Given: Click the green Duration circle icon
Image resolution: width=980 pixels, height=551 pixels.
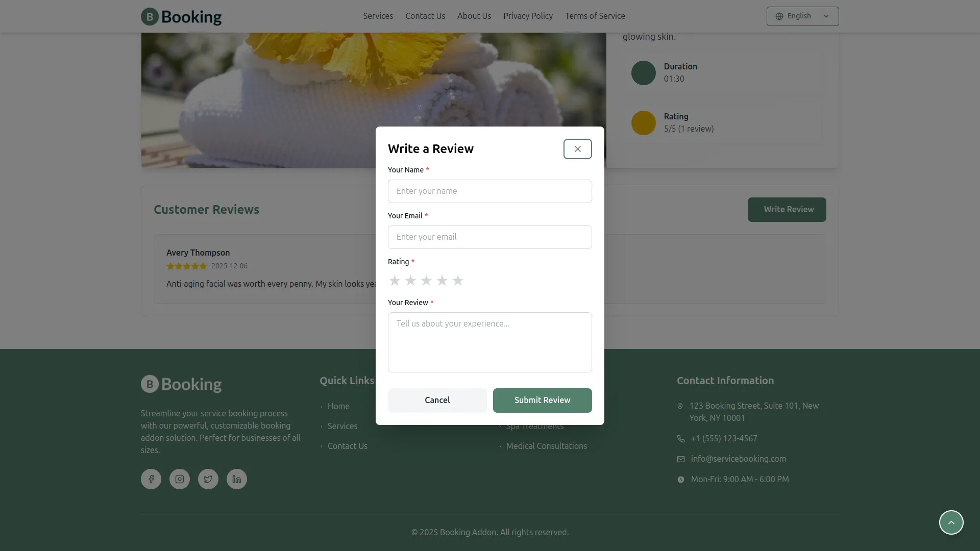Looking at the screenshot, I should (x=643, y=73).
